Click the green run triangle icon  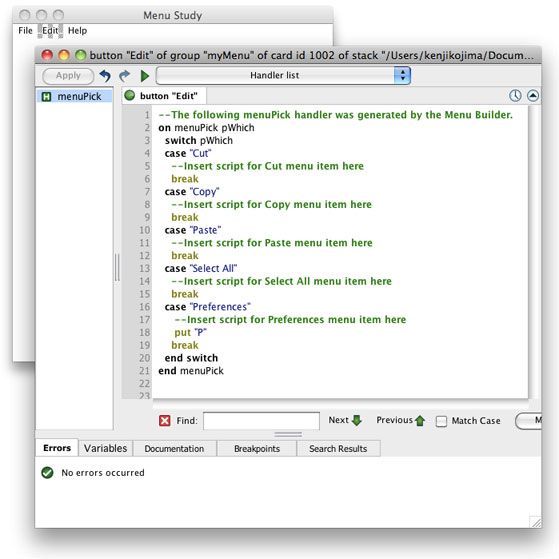144,76
